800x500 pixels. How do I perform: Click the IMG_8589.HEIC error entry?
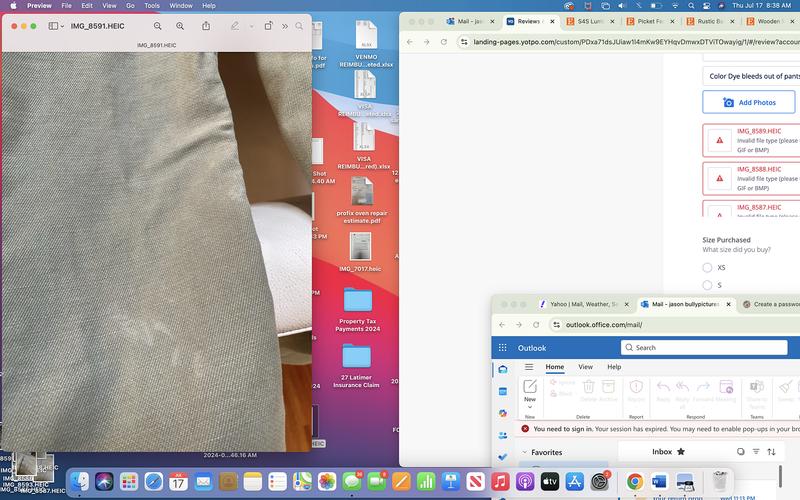point(751,140)
